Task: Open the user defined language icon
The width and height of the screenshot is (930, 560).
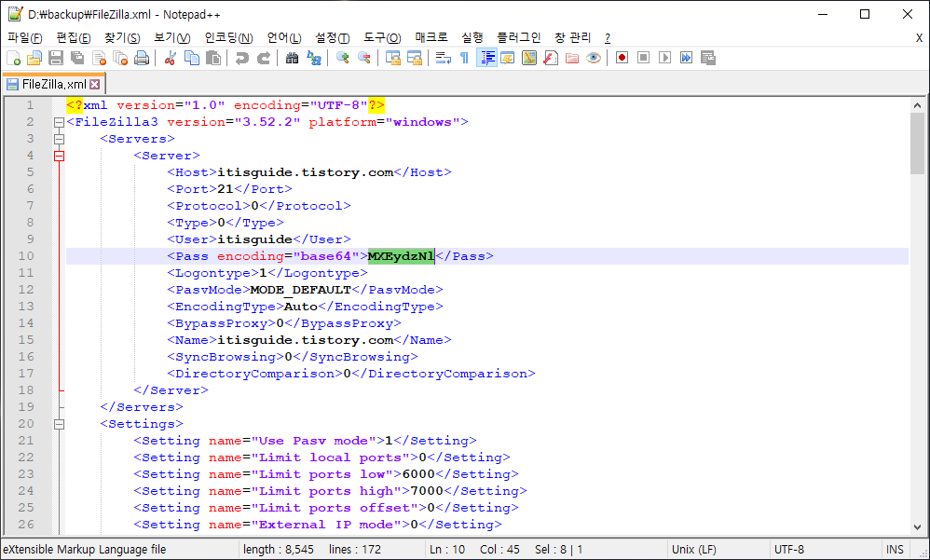Action: point(508,58)
